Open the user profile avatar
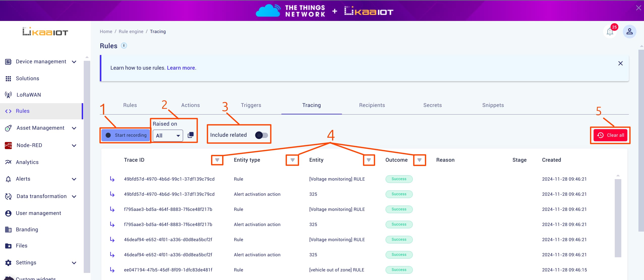644x280 pixels. (x=630, y=32)
